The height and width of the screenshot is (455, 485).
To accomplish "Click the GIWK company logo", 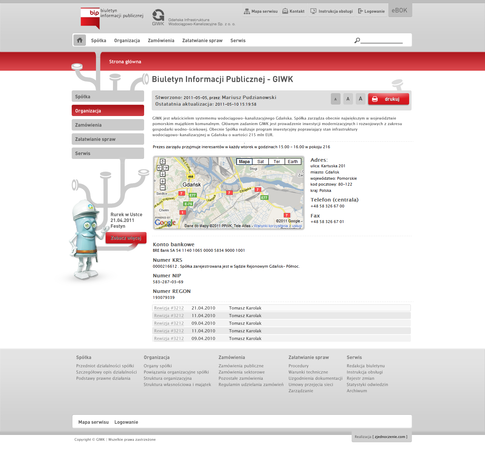I will (x=158, y=18).
